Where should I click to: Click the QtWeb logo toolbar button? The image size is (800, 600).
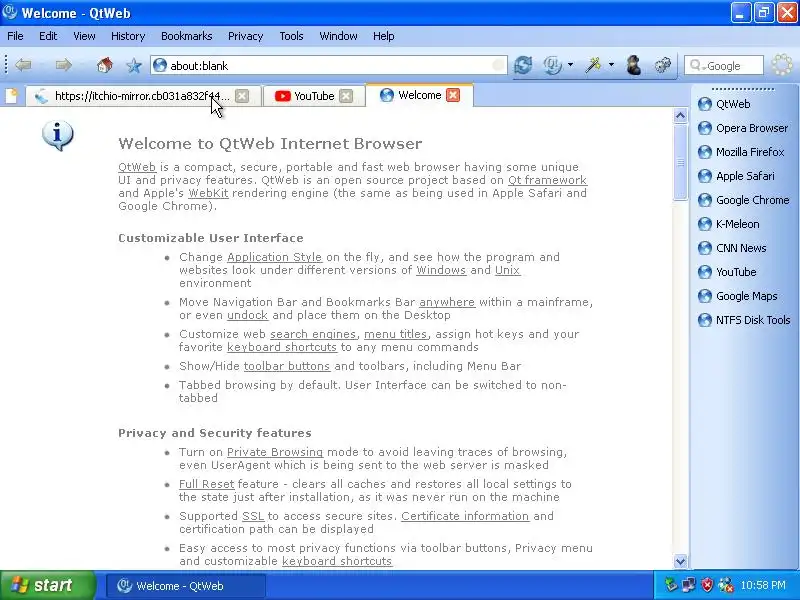coord(552,65)
